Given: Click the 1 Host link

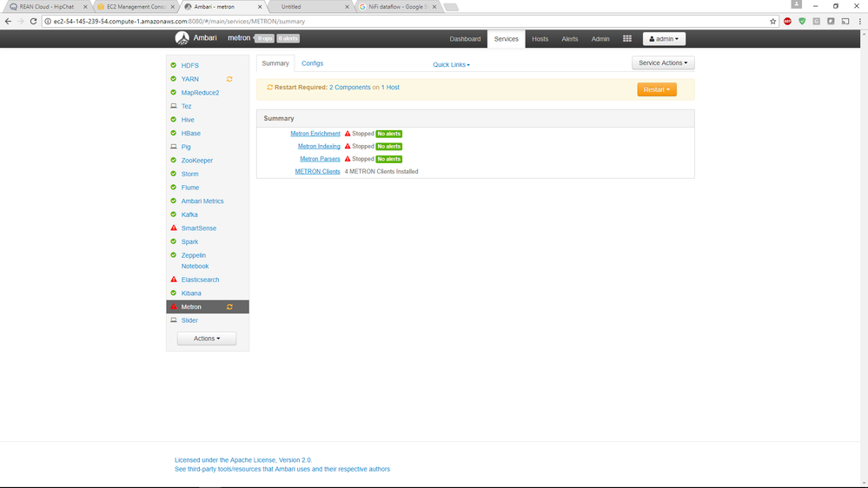Looking at the screenshot, I should 390,88.
